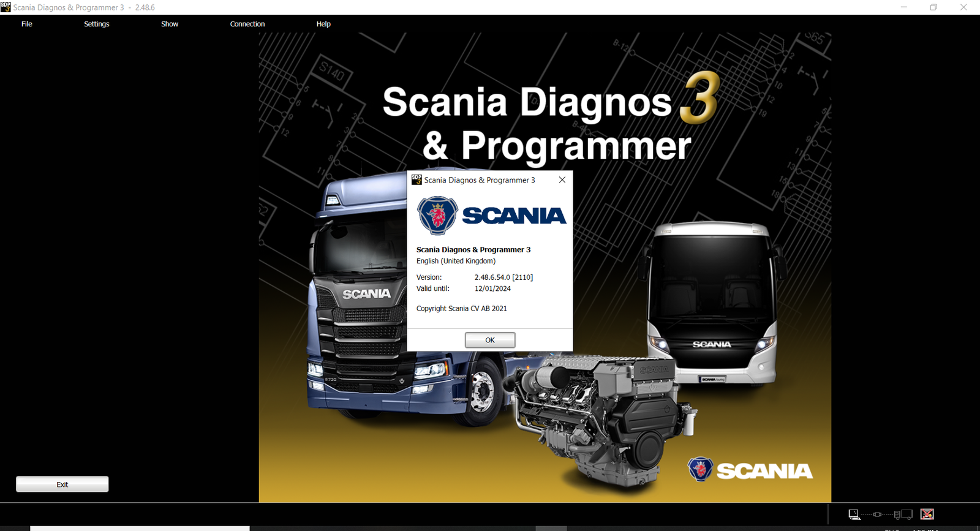The height and width of the screenshot is (531, 980).
Task: Minimize the main SDP3 window
Action: (903, 7)
